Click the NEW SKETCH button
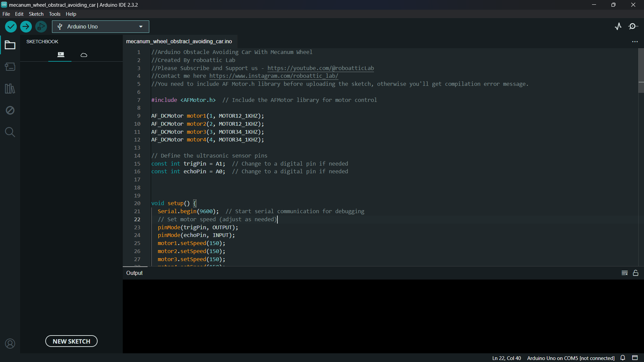The height and width of the screenshot is (362, 644). point(71,341)
